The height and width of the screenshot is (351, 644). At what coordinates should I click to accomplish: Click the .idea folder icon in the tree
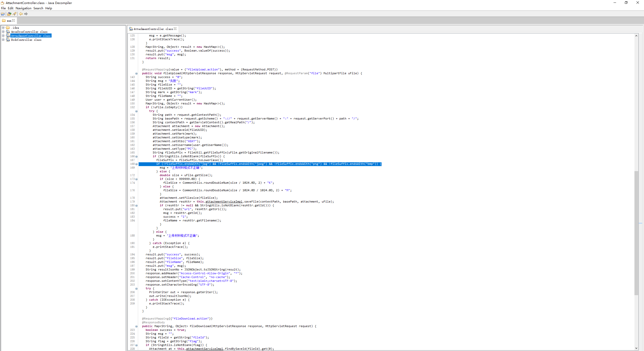8,28
